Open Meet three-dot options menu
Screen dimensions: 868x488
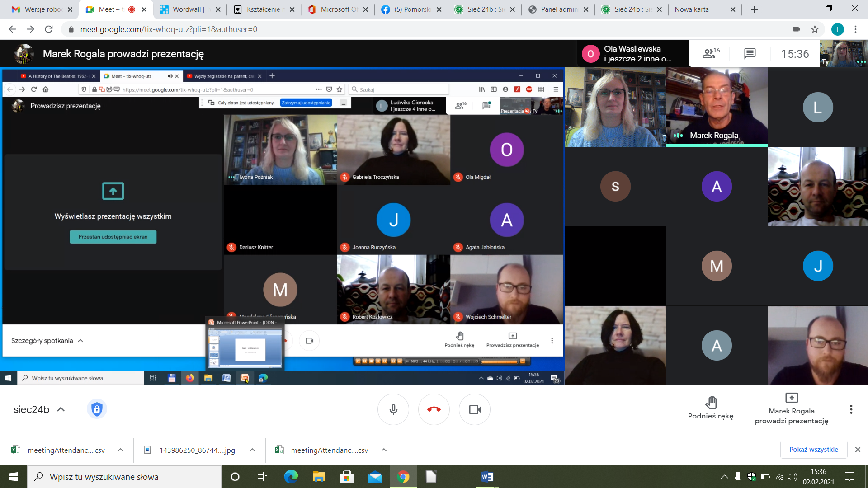pyautogui.click(x=851, y=409)
